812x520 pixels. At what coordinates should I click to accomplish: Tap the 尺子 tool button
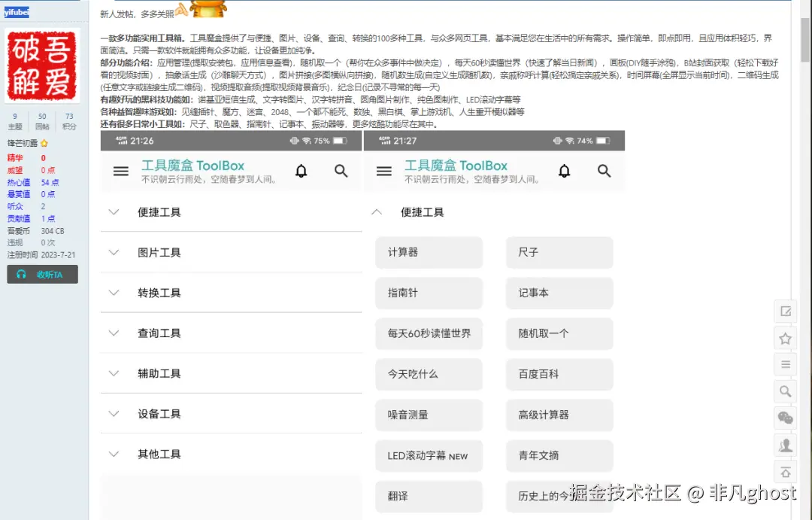tap(559, 253)
